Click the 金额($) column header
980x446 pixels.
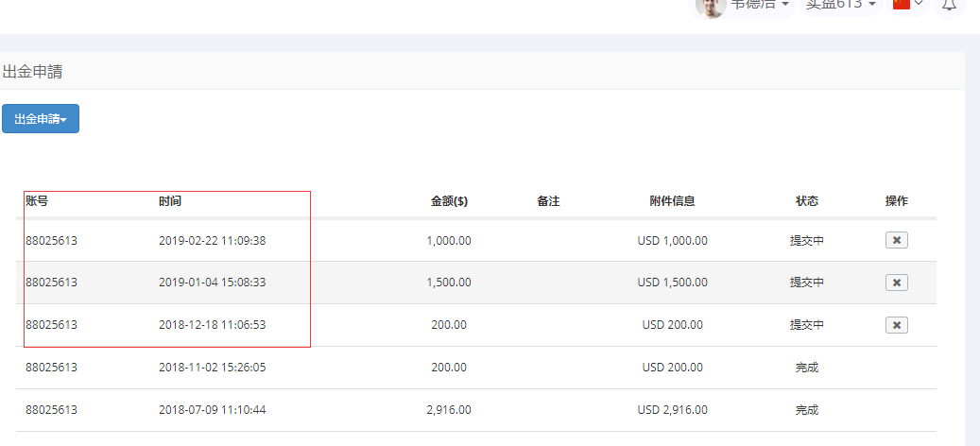[449, 201]
